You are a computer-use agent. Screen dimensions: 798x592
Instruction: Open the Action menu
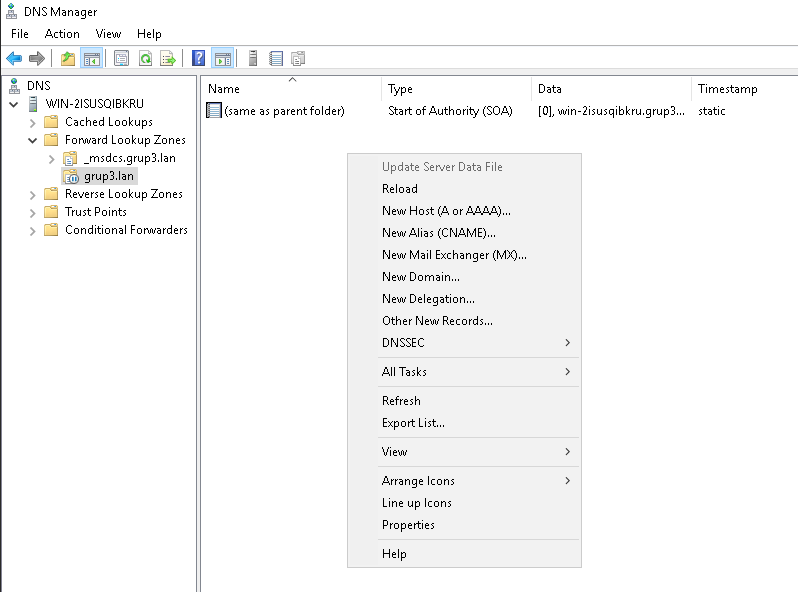point(62,34)
